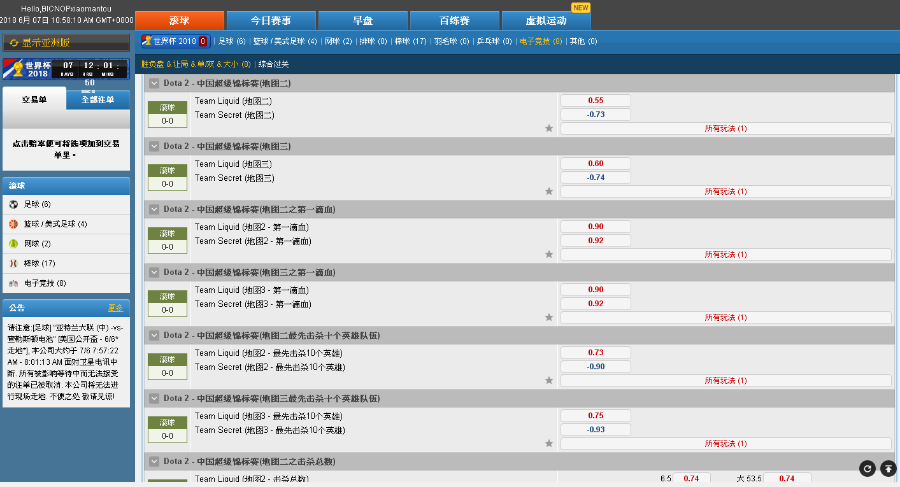
Task: Open the 胜负盘 & 让局 & 单双 & 大小 market filter
Action: (196, 64)
